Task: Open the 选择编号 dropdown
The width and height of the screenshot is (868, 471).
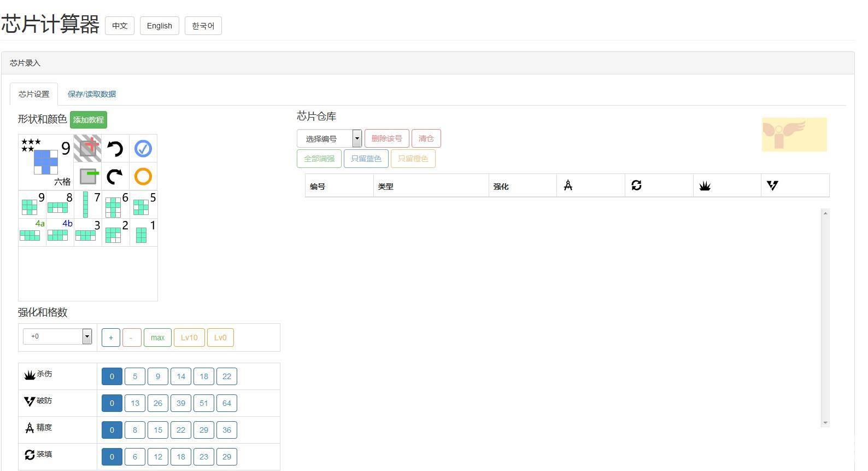Action: point(329,138)
